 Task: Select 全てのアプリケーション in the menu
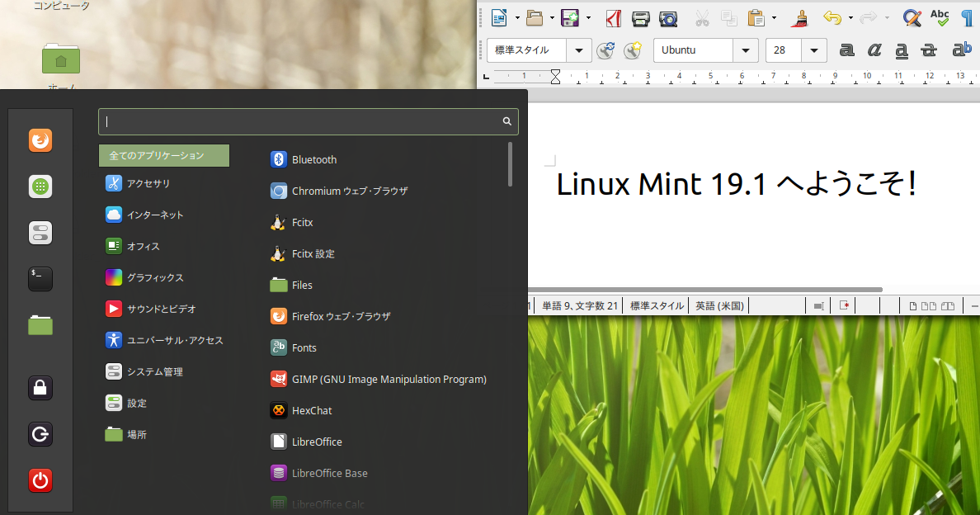[164, 154]
